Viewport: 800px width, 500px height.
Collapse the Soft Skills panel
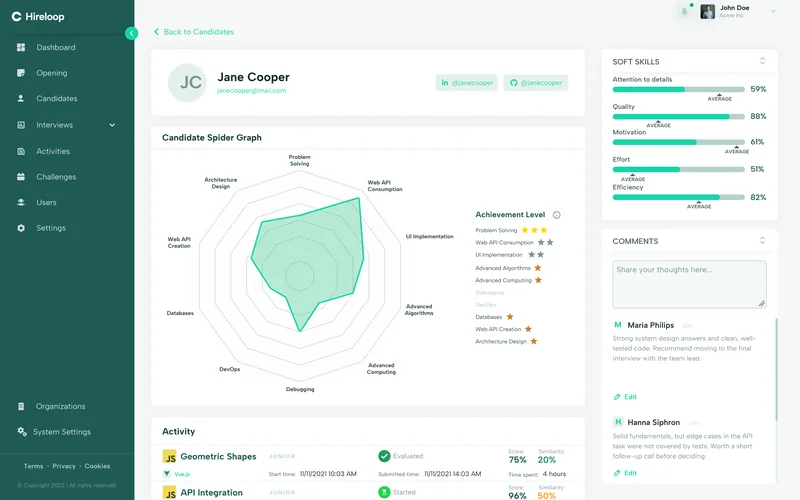(x=762, y=61)
